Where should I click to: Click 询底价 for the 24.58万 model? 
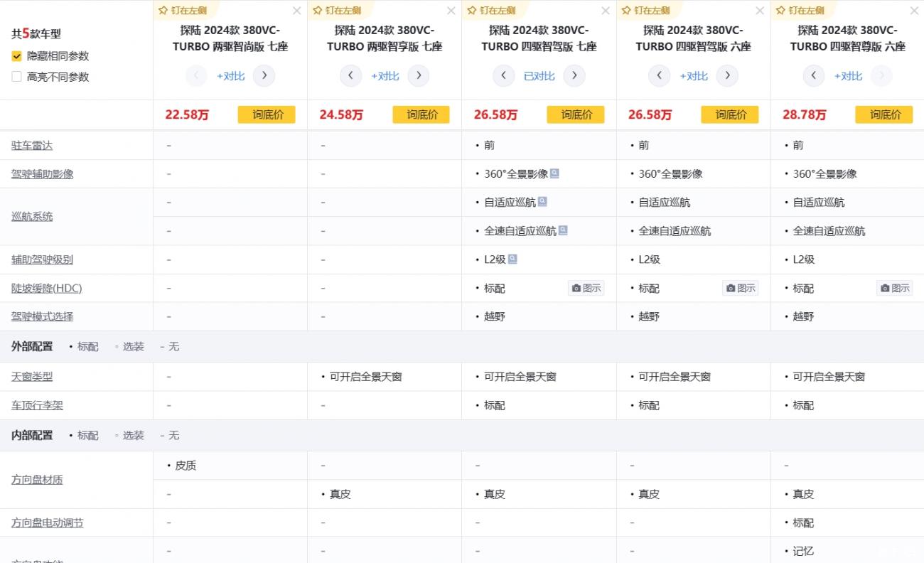coord(421,114)
